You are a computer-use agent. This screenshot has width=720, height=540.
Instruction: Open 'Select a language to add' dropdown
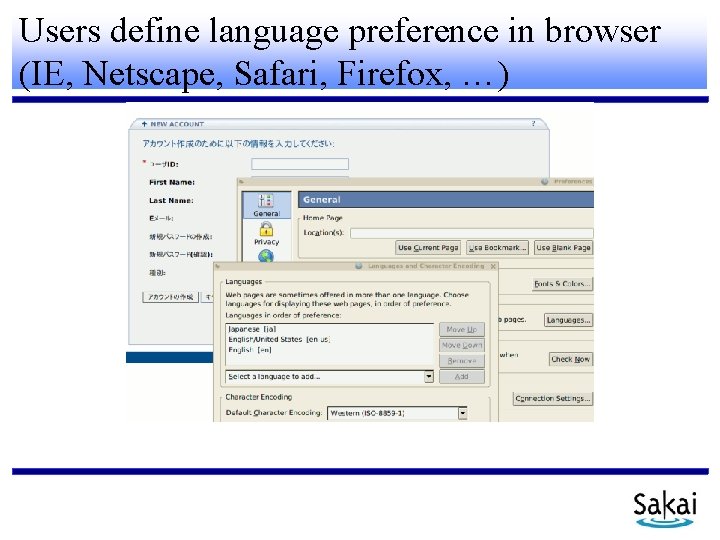329,377
